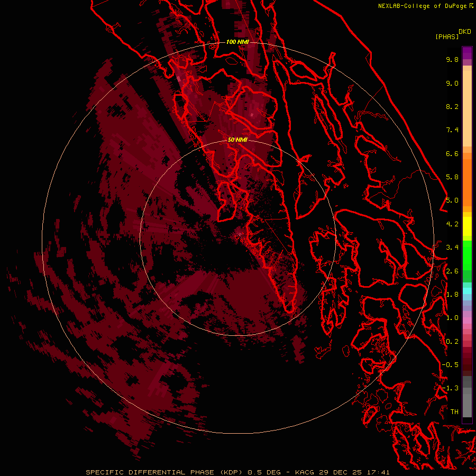Screen dimensions: 476x476
Task: Click the -1.3 value on the scale
Action: [450, 388]
